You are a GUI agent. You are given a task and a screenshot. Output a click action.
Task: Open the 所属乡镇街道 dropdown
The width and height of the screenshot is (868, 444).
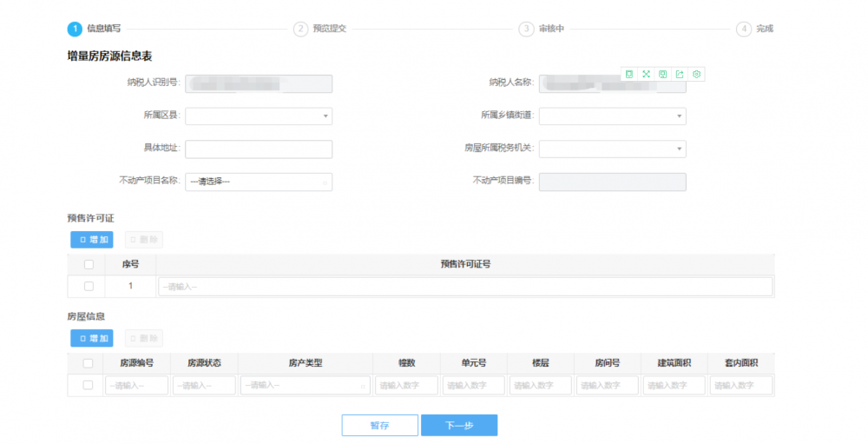[x=612, y=116]
